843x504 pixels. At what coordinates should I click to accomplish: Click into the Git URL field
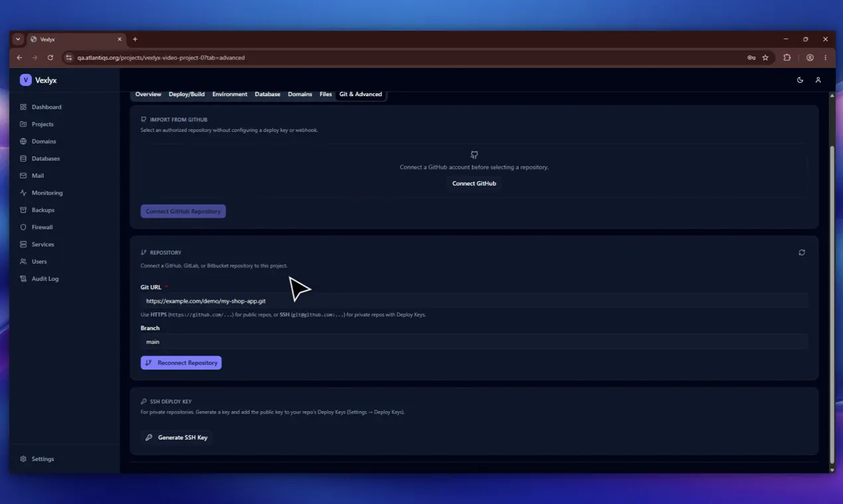point(474,301)
